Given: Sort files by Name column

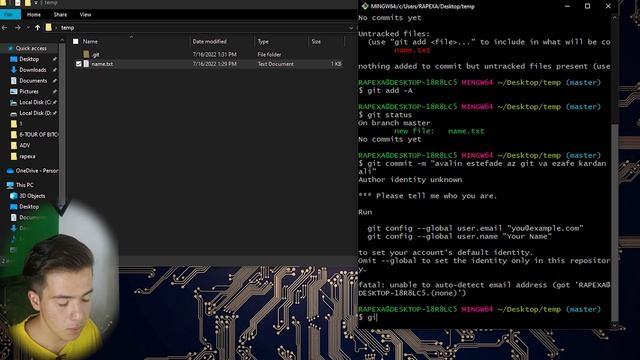Looking at the screenshot, I should tap(90, 41).
